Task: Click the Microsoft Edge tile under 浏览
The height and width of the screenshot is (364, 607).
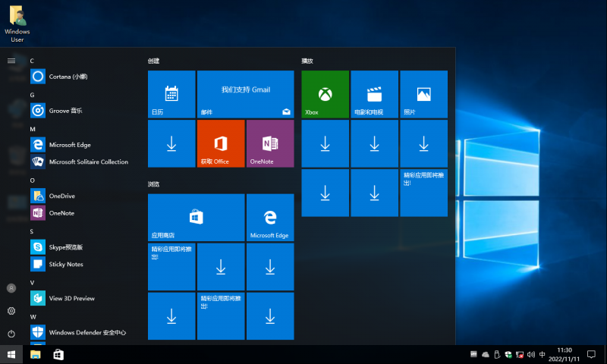Action: 270,218
